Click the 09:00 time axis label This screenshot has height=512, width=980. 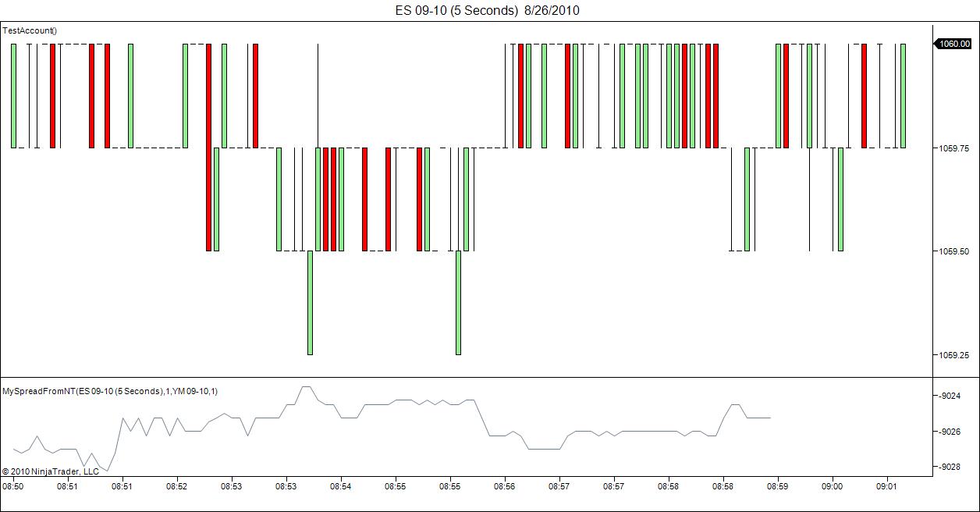(833, 485)
